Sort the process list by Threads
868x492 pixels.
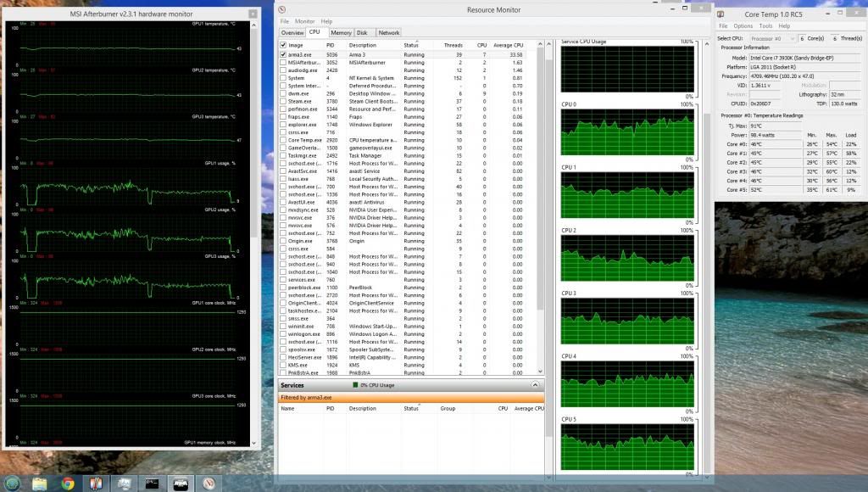453,45
